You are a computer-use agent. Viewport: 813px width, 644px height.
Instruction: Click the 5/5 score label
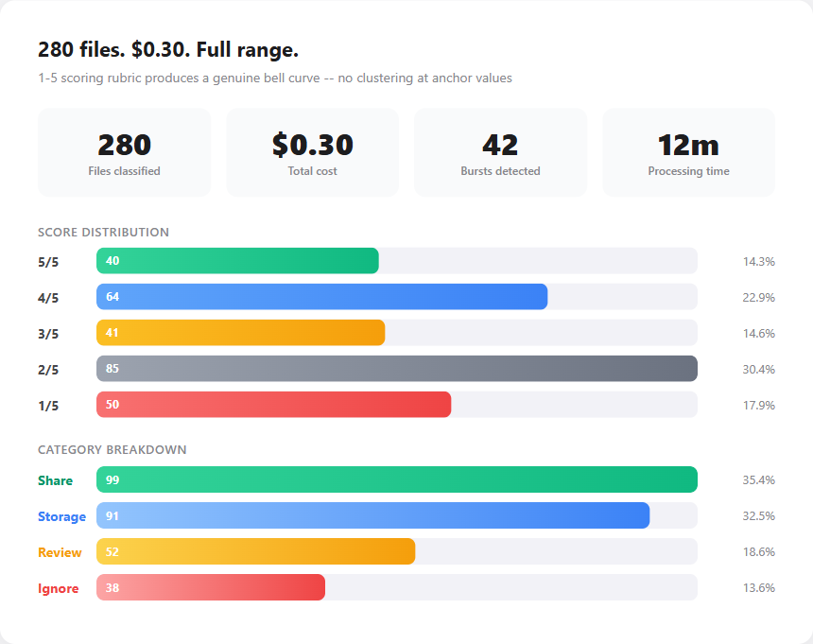tap(48, 262)
